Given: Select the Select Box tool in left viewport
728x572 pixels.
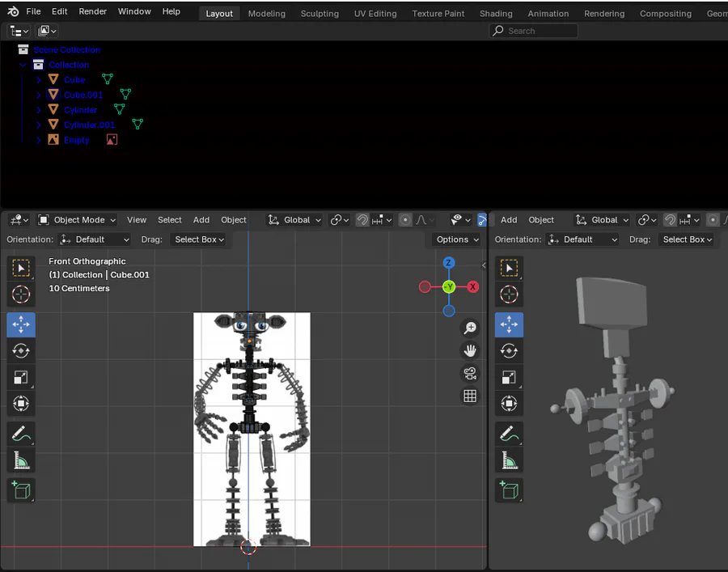Looking at the screenshot, I should 21,269.
